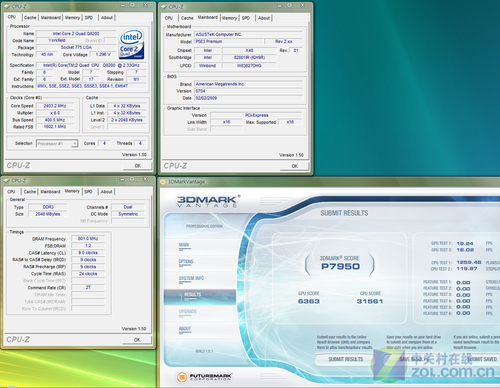Switch to the Cache tab in first CPU-Z

[x=30, y=18]
